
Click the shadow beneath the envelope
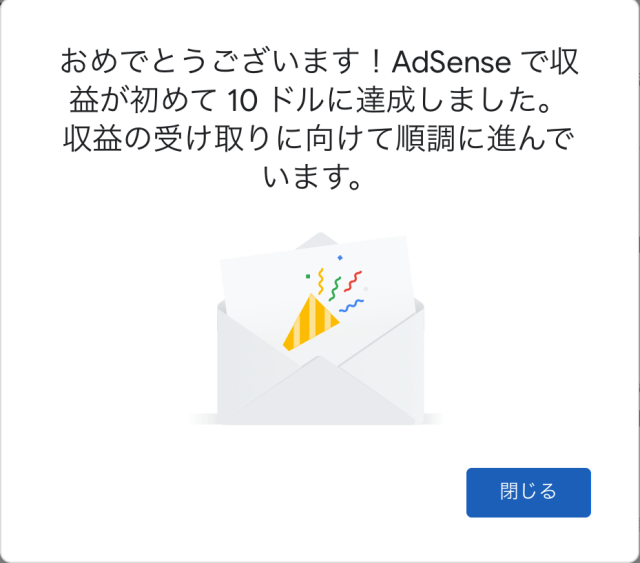click(x=316, y=420)
